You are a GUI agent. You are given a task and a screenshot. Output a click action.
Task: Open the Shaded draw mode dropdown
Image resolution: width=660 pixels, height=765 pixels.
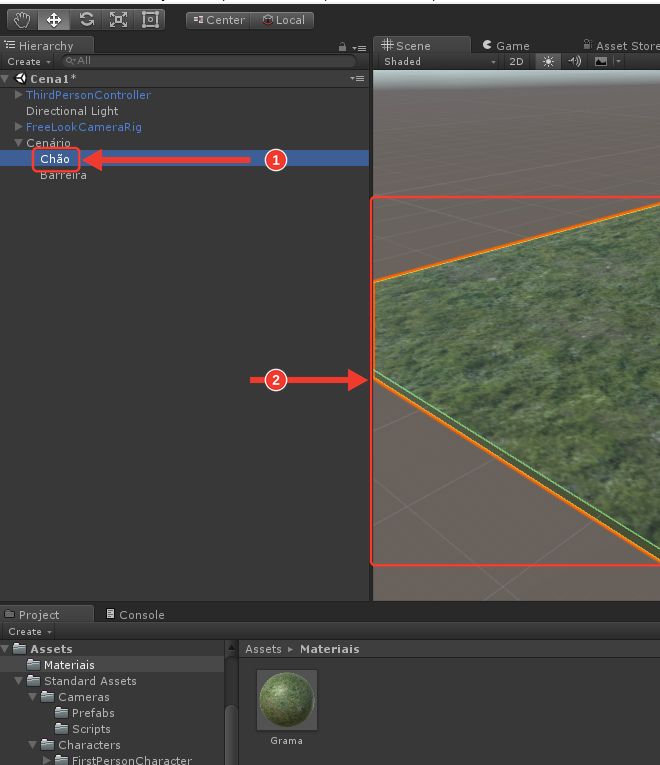point(440,61)
